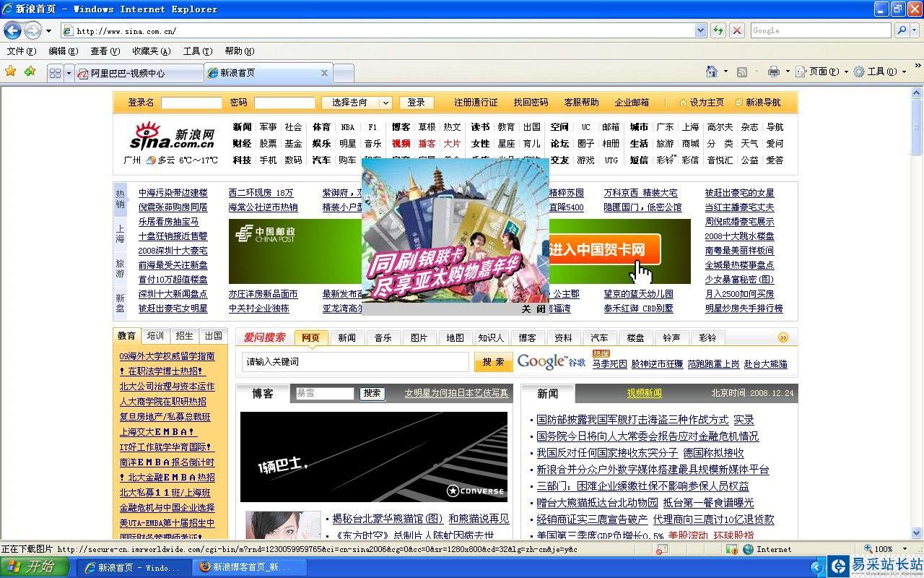Click the pop-up blocker icon in status bar
Viewport: 924px width, 578px height.
662,549
